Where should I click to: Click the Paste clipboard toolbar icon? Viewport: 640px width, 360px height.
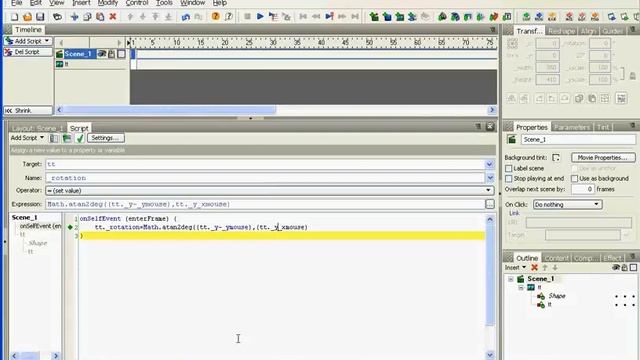click(x=100, y=17)
